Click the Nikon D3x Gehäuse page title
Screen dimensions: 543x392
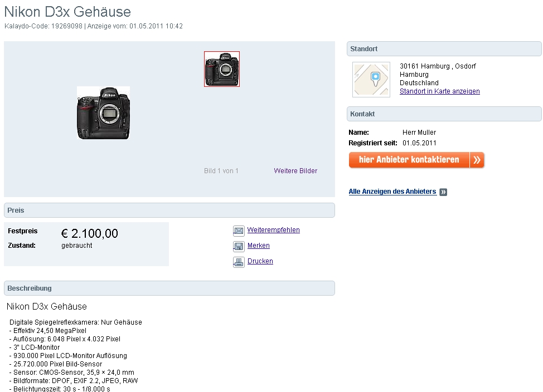pyautogui.click(x=68, y=12)
